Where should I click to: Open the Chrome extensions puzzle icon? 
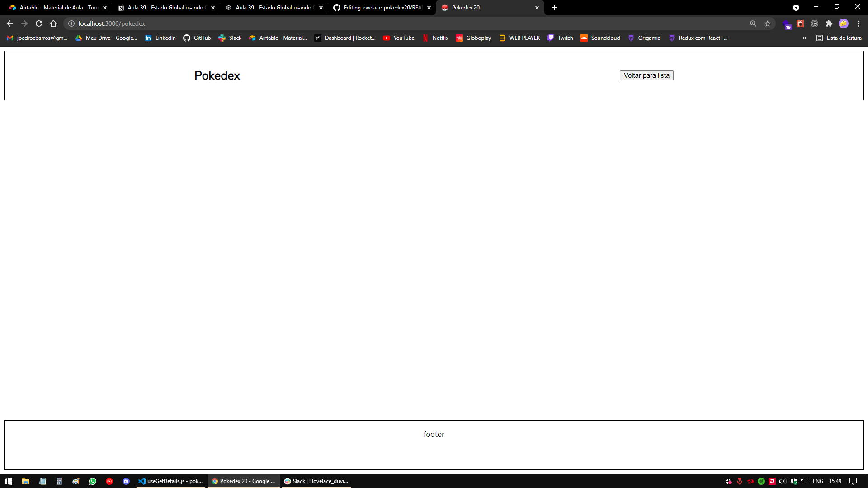(830, 23)
